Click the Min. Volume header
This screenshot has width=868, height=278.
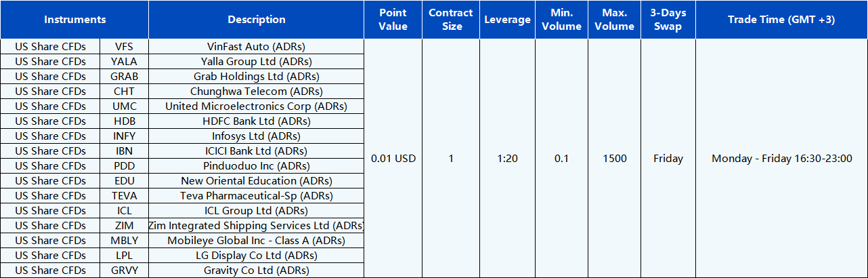tap(562, 20)
